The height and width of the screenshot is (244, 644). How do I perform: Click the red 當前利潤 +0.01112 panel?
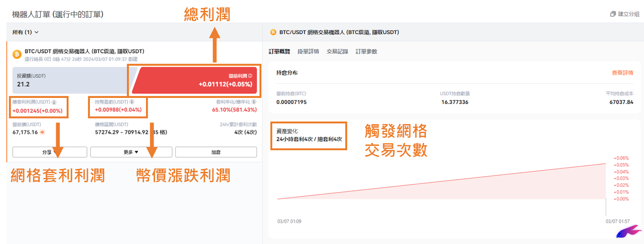[195, 80]
